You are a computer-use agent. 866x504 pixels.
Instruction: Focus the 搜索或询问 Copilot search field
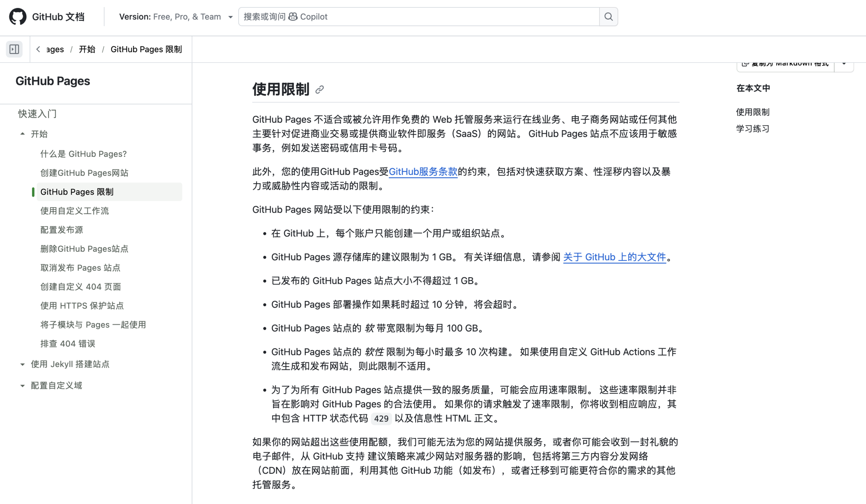(418, 17)
